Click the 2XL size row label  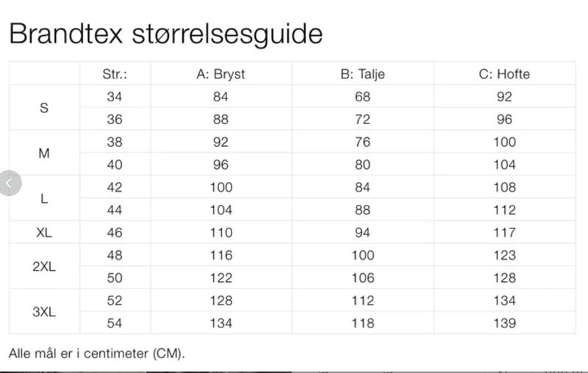pyautogui.click(x=44, y=267)
